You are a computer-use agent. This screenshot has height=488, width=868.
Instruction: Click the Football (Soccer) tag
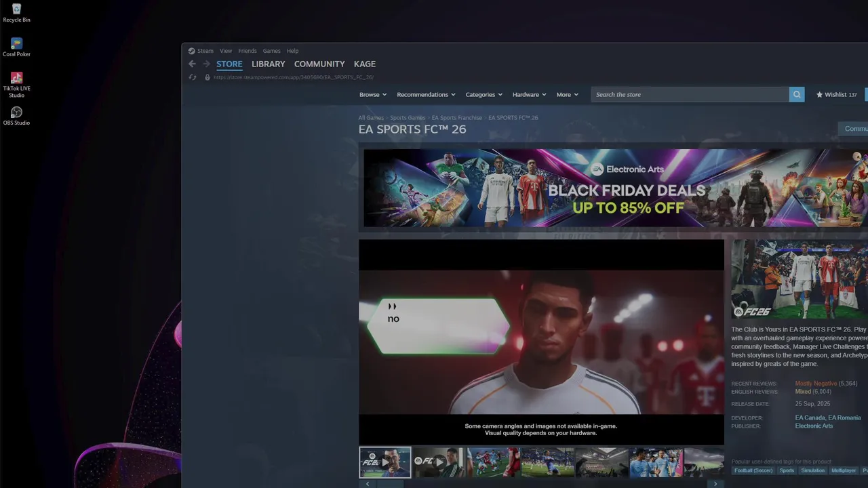click(753, 470)
